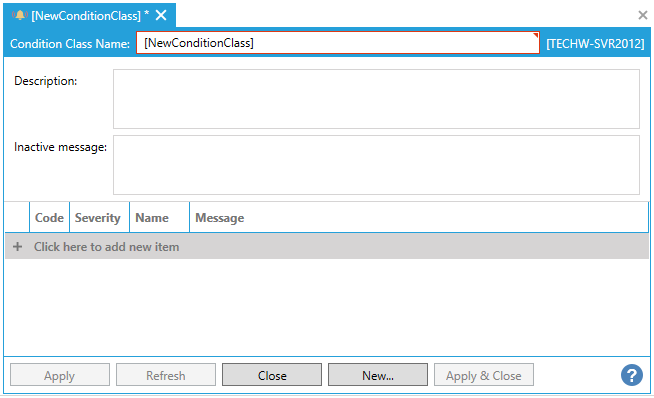Click the New... button
654x398 pixels.
tap(378, 375)
